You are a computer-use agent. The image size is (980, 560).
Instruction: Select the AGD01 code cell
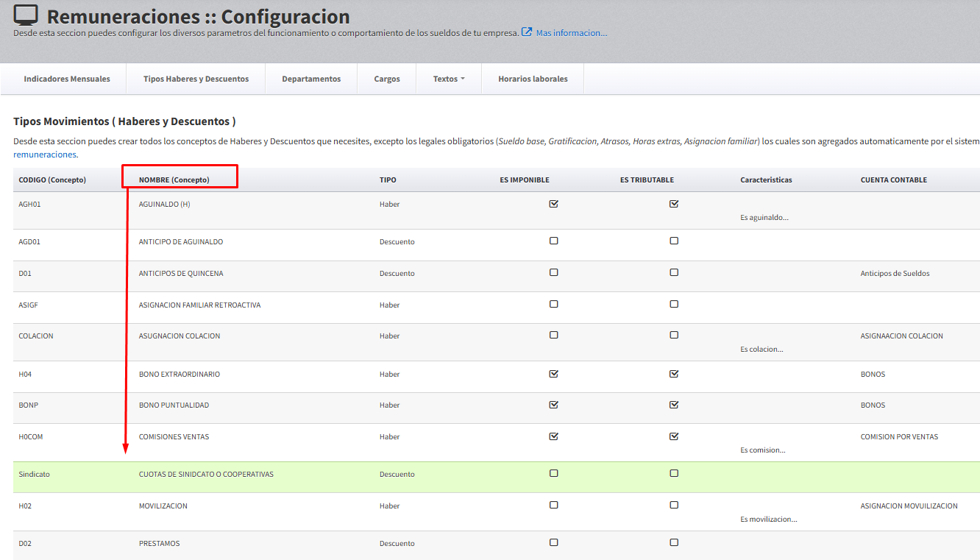pyautogui.click(x=29, y=242)
